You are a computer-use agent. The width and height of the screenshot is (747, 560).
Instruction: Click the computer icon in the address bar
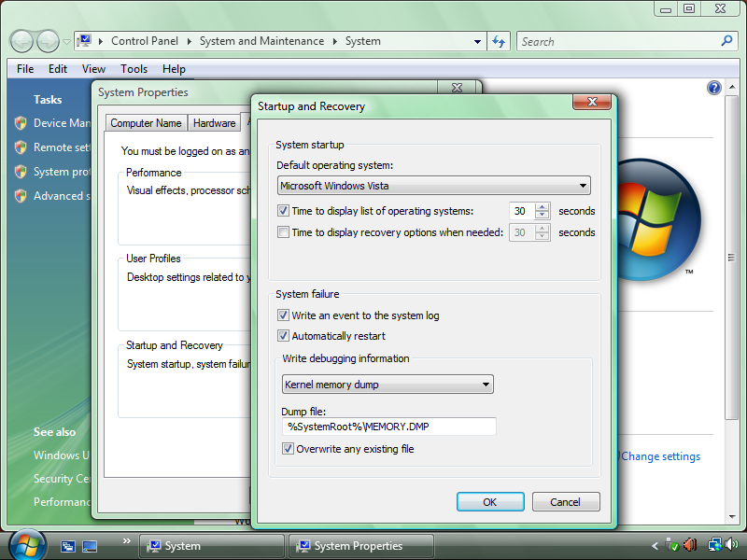tap(85, 41)
